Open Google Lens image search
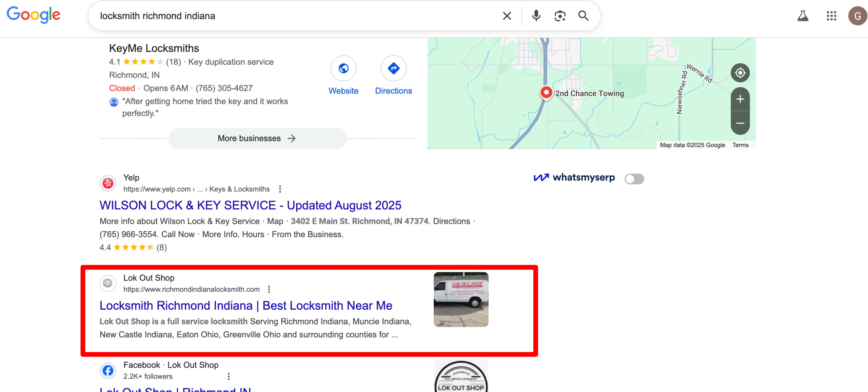 click(560, 16)
